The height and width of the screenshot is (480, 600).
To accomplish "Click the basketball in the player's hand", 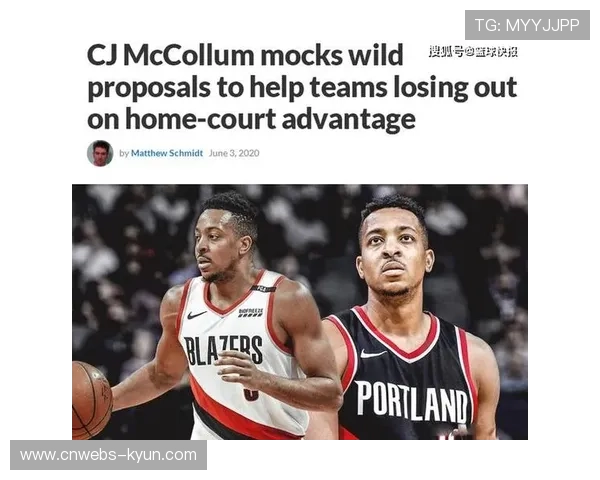I will pos(92,400).
